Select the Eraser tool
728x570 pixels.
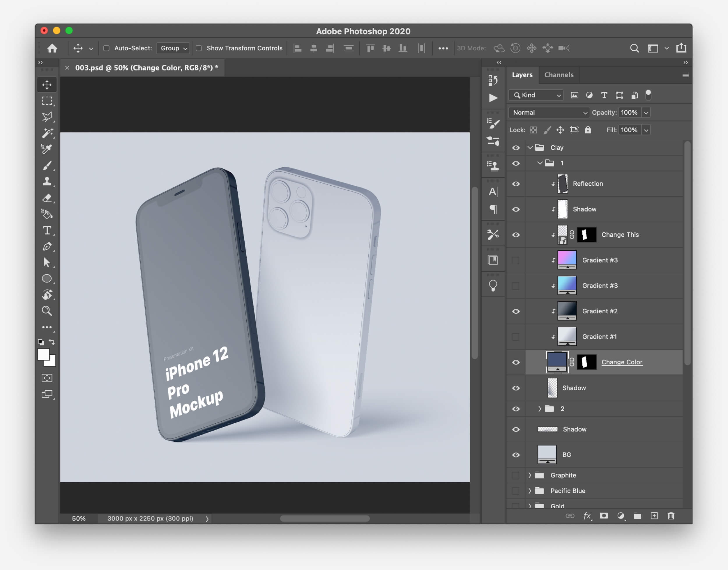(x=47, y=198)
